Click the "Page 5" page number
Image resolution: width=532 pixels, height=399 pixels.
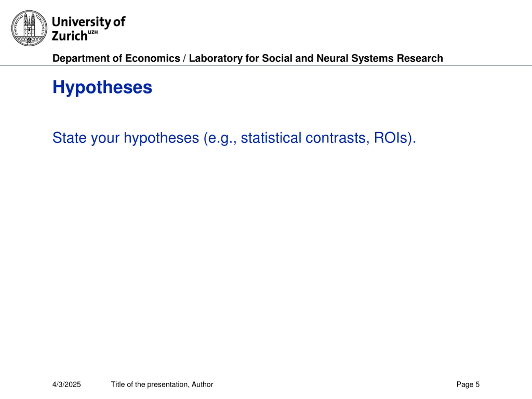[468, 384]
